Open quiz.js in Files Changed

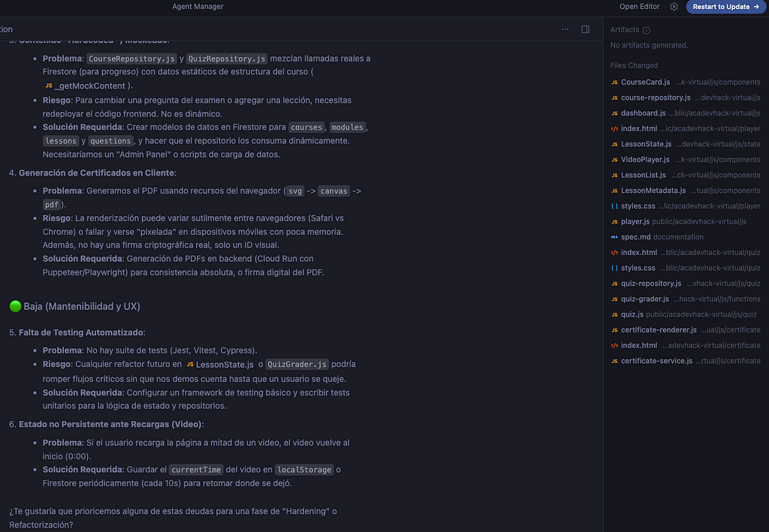[683, 314]
